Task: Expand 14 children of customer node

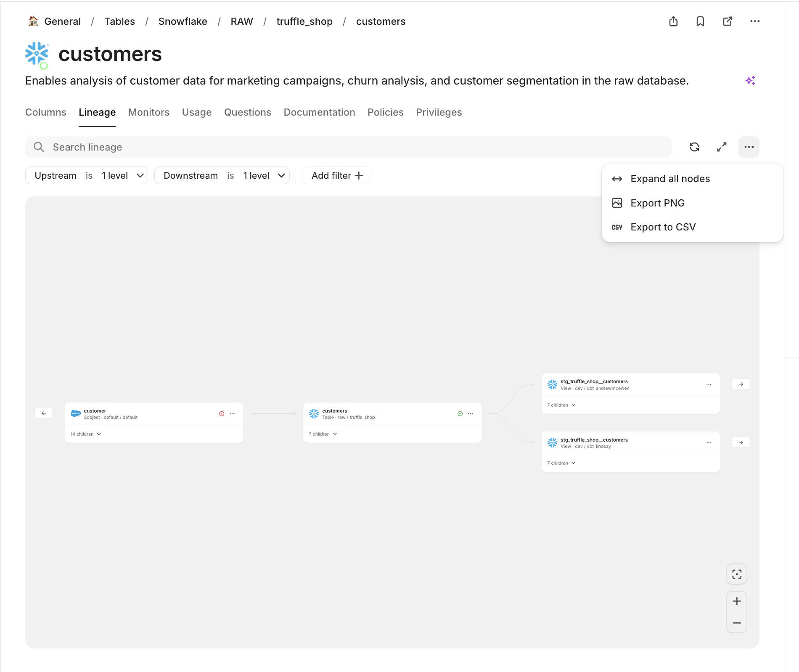Action: [x=86, y=434]
